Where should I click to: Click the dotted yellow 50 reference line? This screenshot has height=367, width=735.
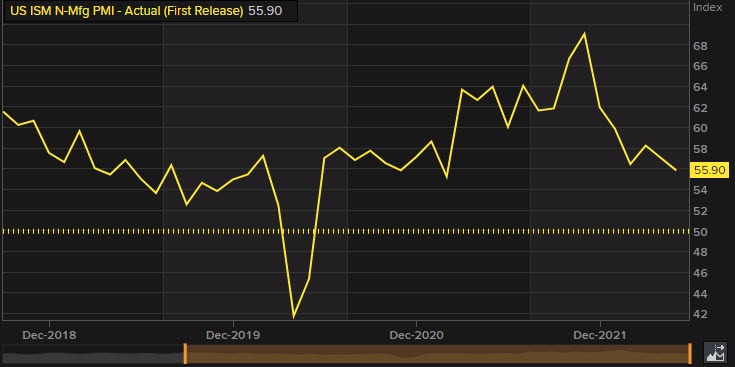point(346,231)
